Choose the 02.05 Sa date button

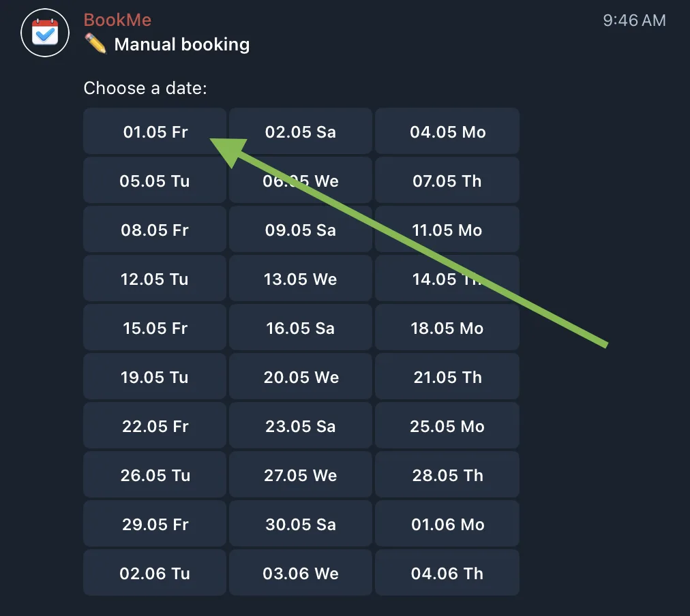[x=301, y=131]
